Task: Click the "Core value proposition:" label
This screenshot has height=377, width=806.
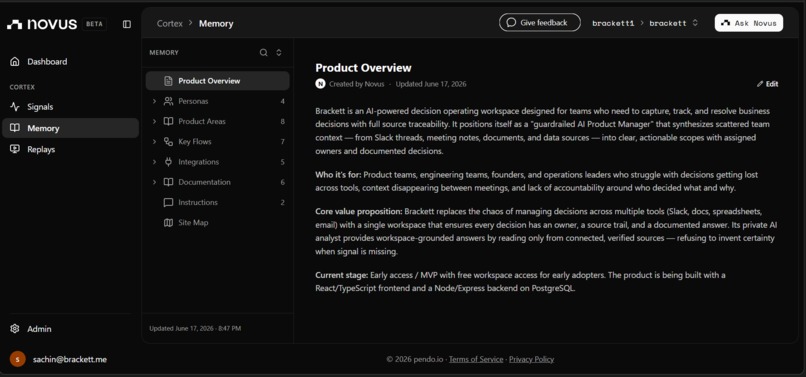Action: [359, 211]
